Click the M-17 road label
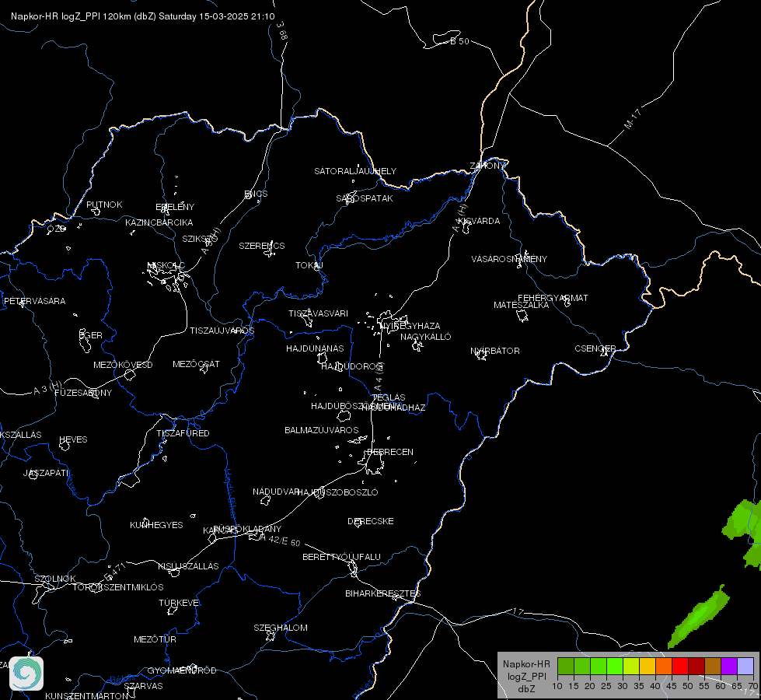The image size is (761, 700). [633, 119]
